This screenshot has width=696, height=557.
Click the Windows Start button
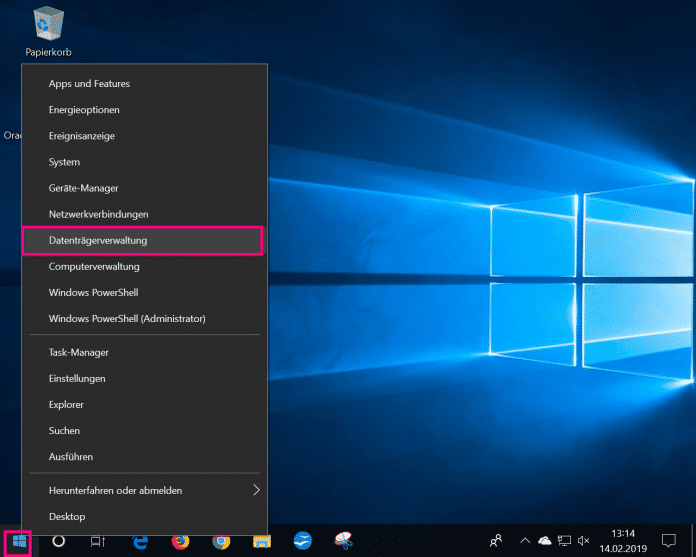point(18,542)
